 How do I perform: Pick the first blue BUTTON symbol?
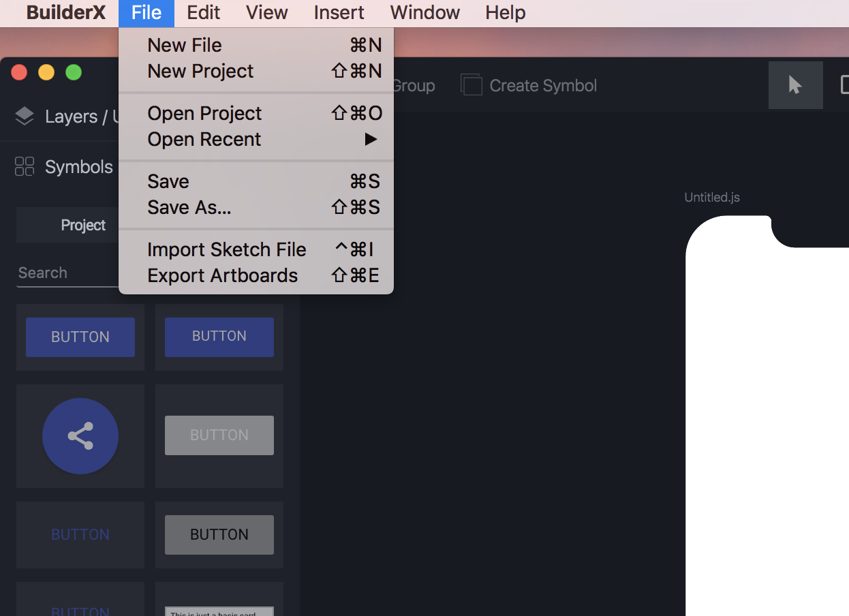[80, 337]
